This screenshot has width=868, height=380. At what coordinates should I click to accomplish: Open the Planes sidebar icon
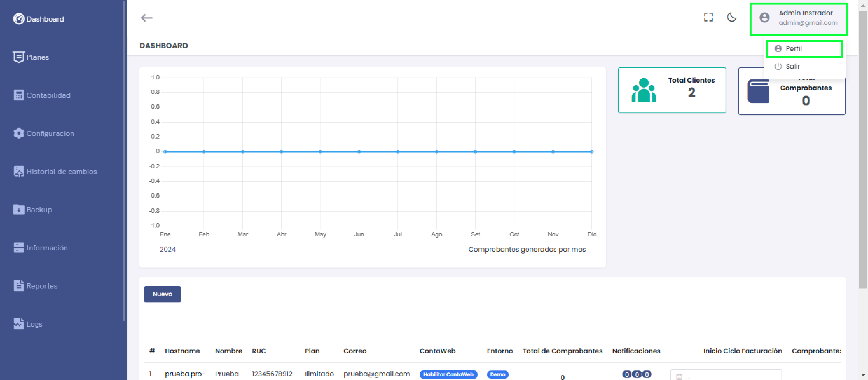[x=19, y=57]
